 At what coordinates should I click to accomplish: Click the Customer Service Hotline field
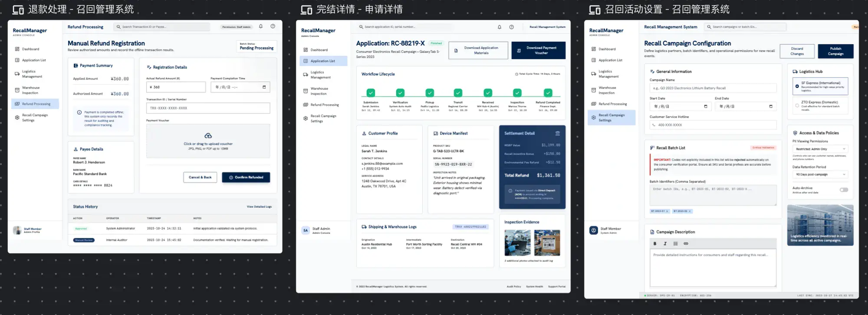coord(713,125)
